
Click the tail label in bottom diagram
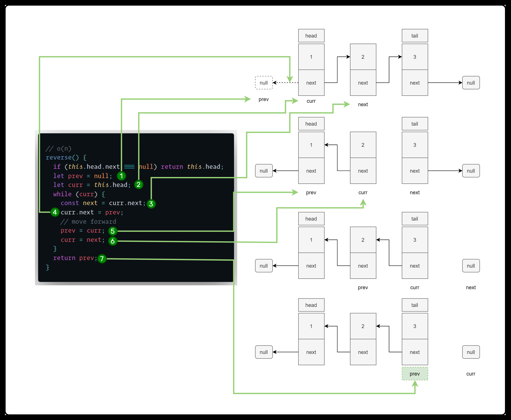tap(415, 305)
